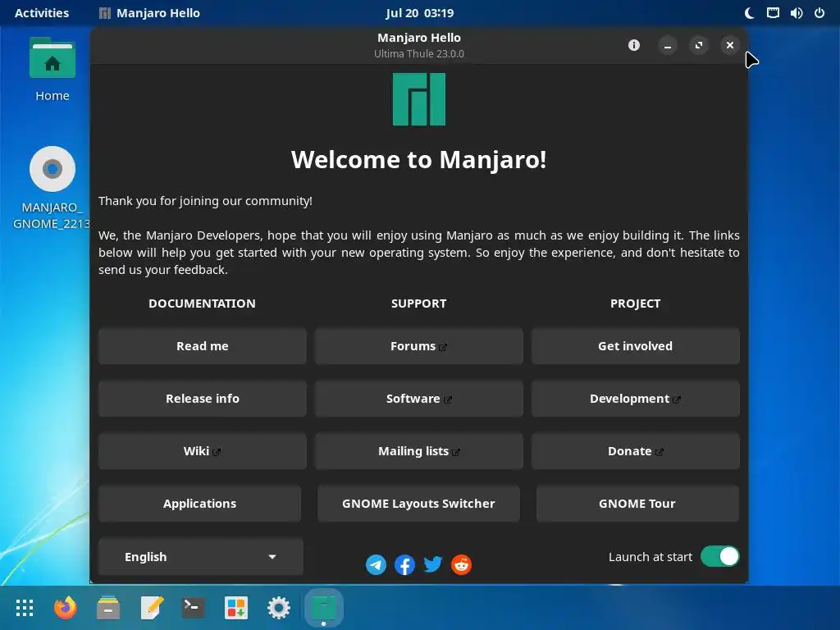The width and height of the screenshot is (840, 630).
Task: Show all applications grid
Action: coord(24,608)
